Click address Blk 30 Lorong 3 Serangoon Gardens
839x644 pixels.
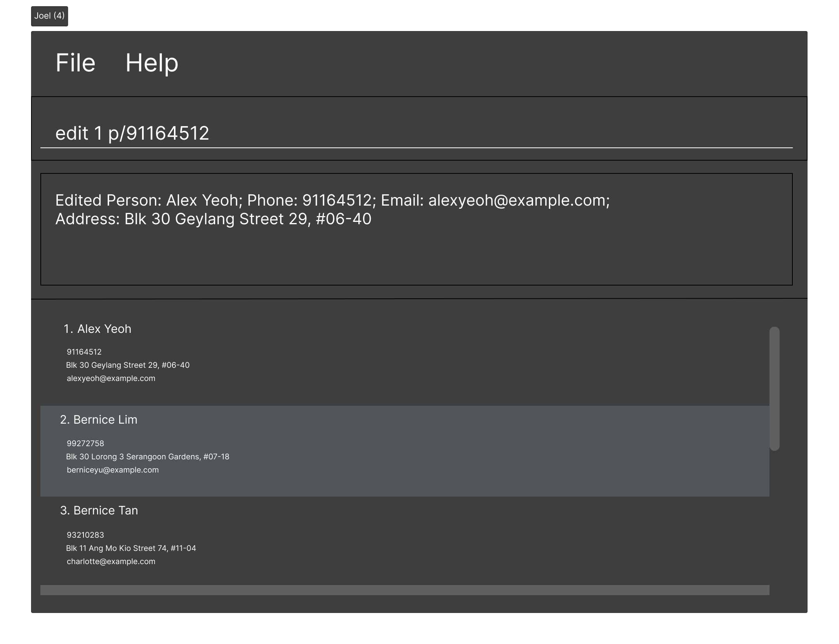(x=148, y=457)
